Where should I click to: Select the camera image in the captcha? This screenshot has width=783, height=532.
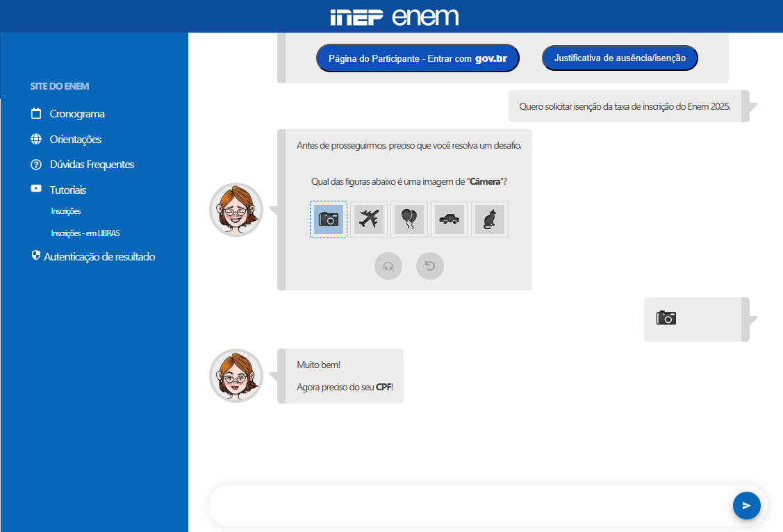click(x=328, y=219)
